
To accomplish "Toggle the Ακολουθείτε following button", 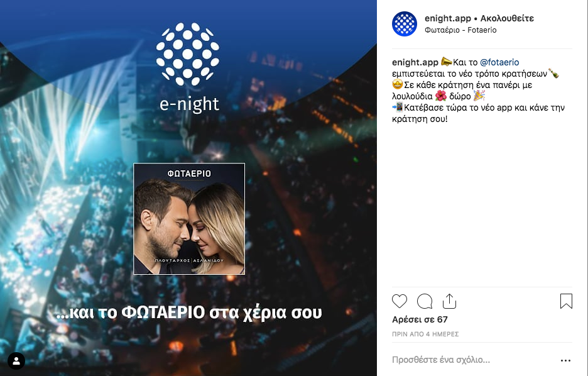I will click(x=507, y=18).
